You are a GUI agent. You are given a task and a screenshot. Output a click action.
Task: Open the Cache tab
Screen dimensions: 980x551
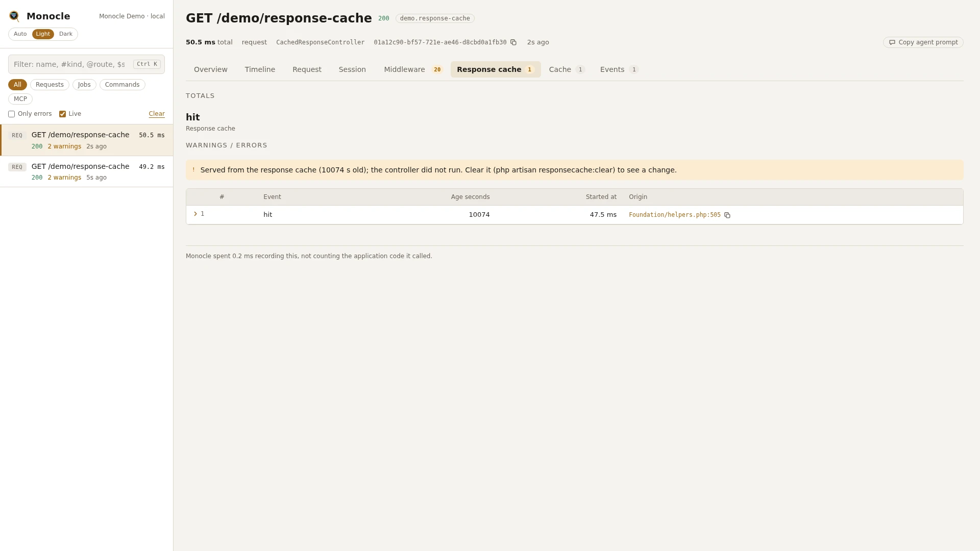567,69
